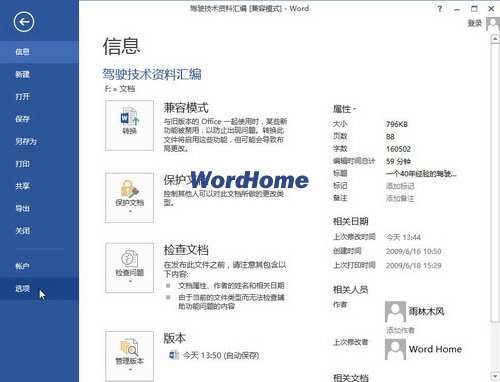The image size is (500, 382).
Task: Open the Manage Versions (管理版本) icon
Action: point(129,356)
